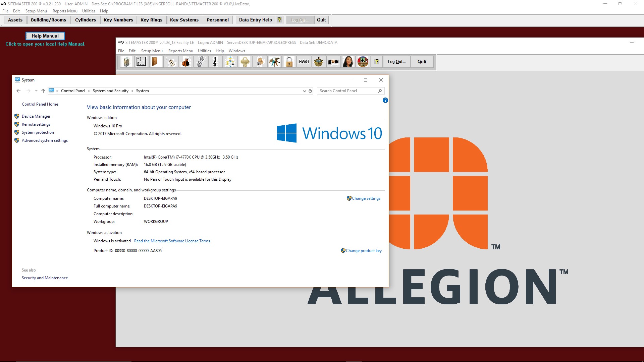Viewport: 644px width, 362px height.
Task: Click the Key Numbers button
Action: tap(118, 20)
